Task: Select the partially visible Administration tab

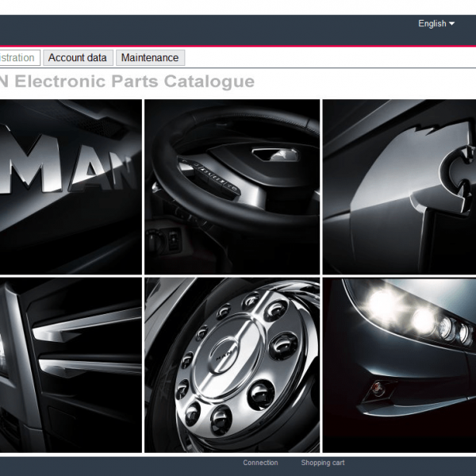Action: (19, 58)
